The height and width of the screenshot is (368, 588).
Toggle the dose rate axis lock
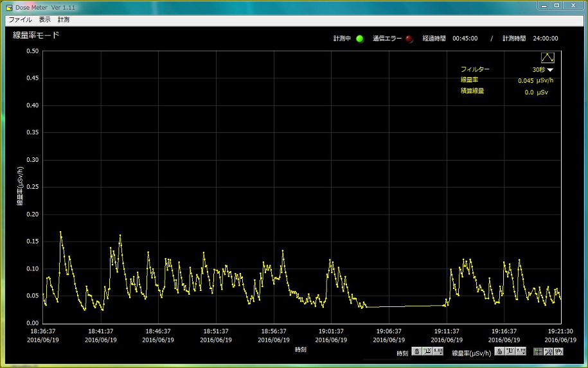[x=499, y=351]
